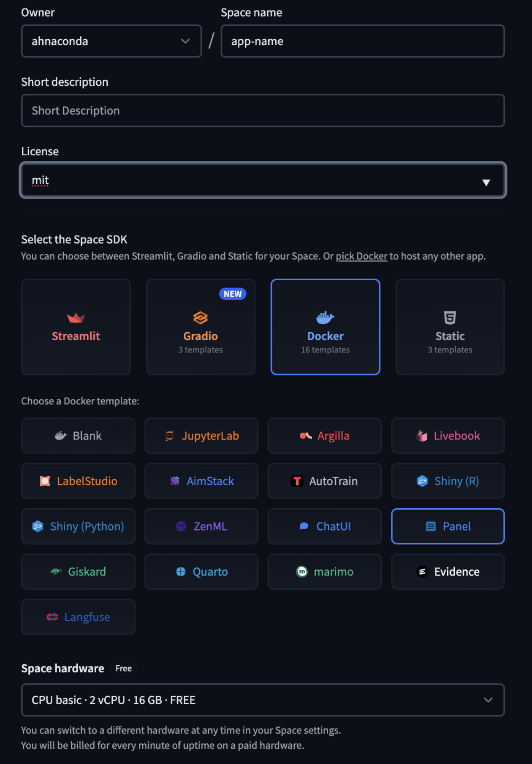Click the marimo green circle icon
This screenshot has width=532, height=764.
[302, 572]
